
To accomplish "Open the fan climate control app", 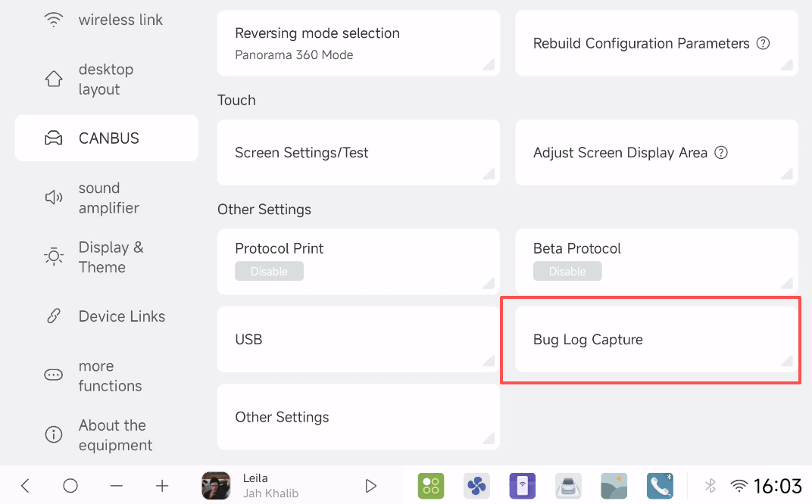I will (x=476, y=486).
